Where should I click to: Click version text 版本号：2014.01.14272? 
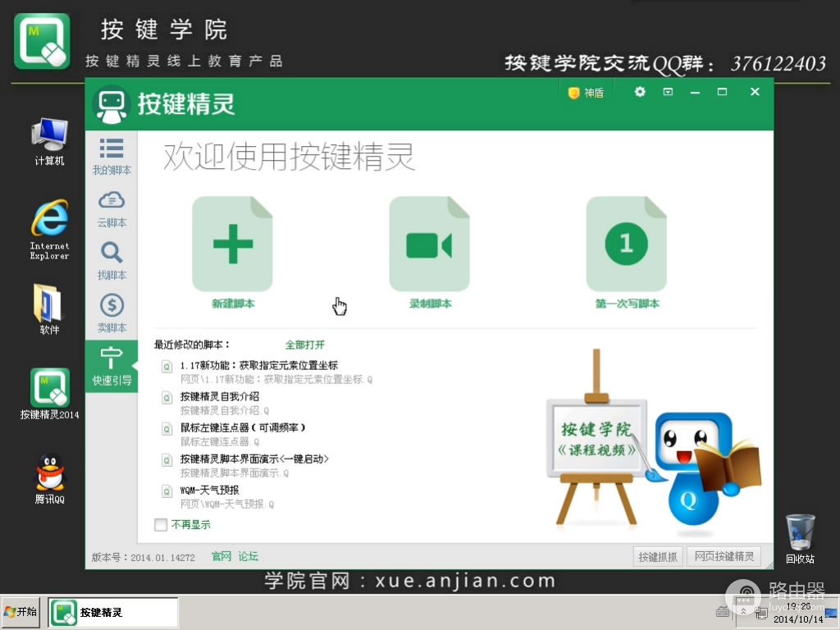coord(144,557)
